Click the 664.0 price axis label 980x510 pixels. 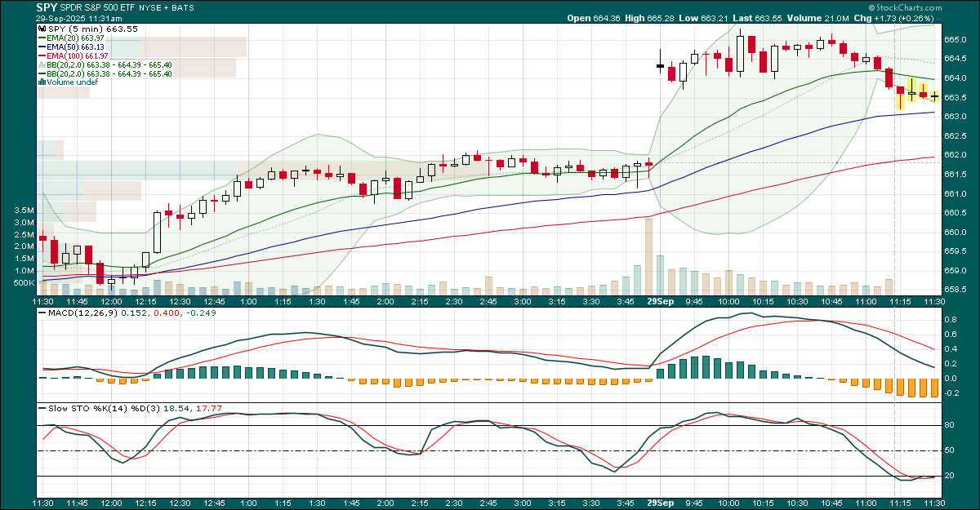[955, 78]
